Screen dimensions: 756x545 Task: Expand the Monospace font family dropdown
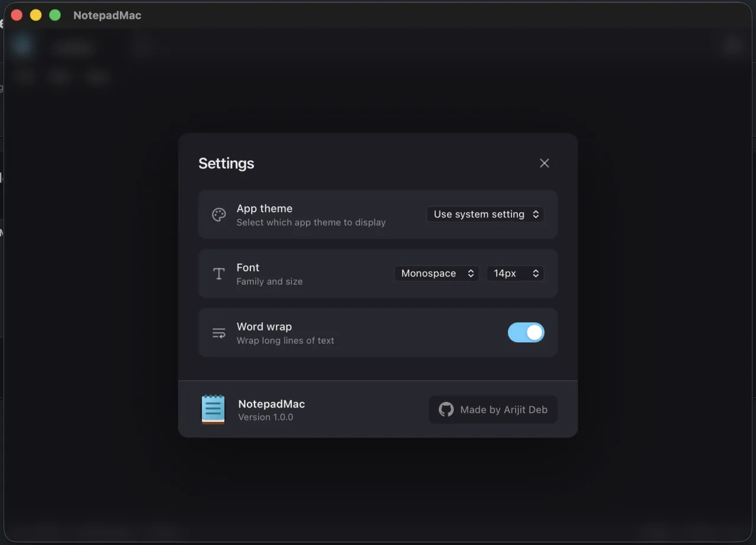(x=436, y=273)
